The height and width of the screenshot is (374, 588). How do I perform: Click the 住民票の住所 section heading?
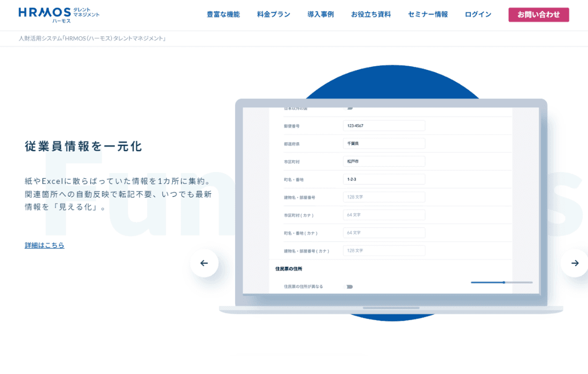tap(289, 269)
